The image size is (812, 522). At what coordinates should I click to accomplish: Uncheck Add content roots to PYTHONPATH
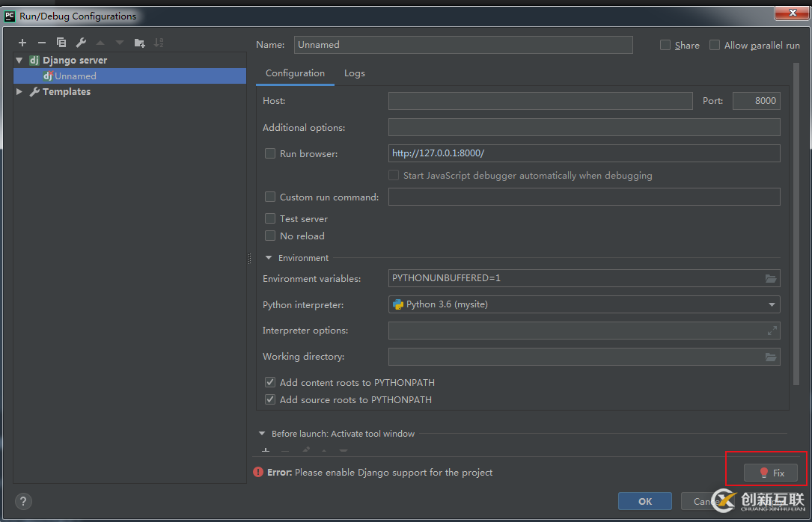pos(270,382)
